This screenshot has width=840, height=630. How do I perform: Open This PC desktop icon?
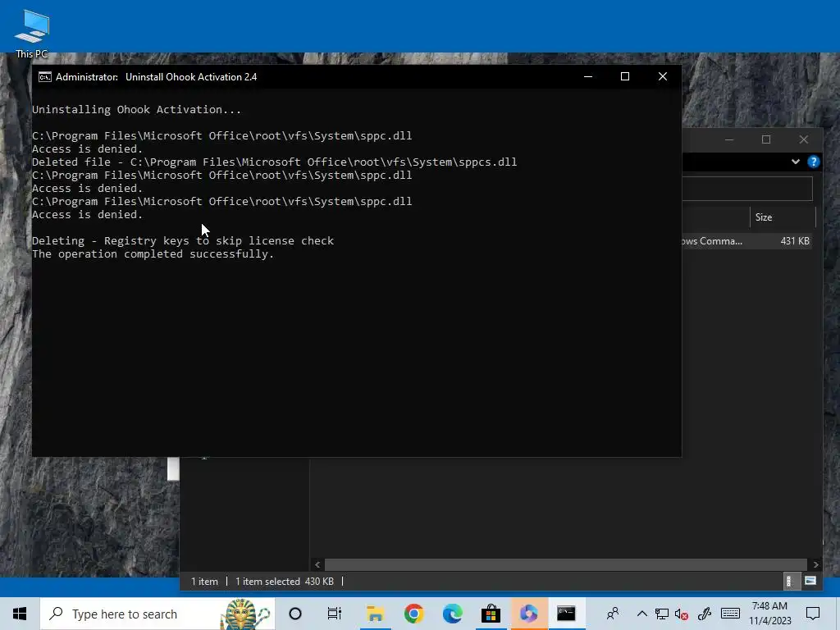tap(32, 33)
